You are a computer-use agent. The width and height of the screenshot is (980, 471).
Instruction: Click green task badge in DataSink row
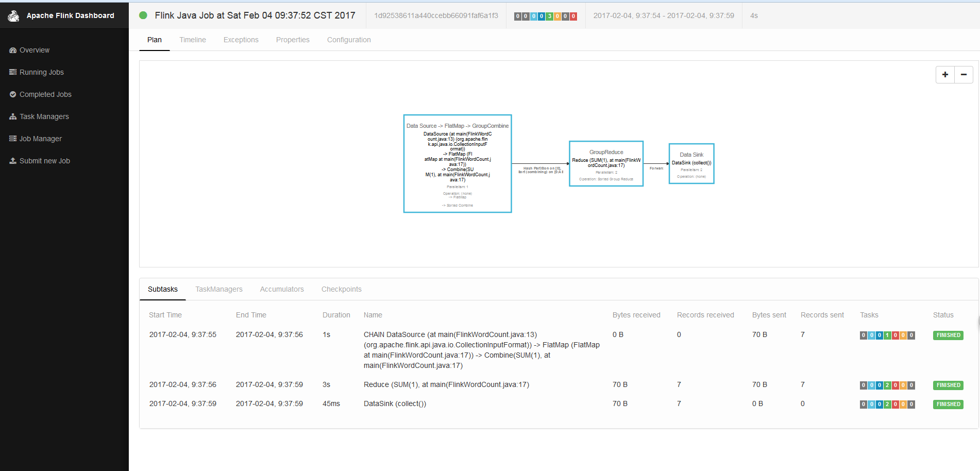887,404
